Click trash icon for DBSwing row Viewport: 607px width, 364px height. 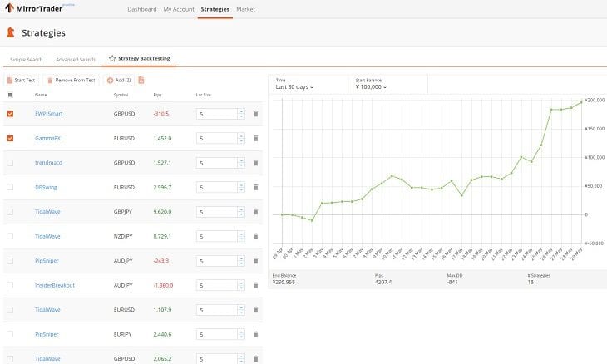256,187
